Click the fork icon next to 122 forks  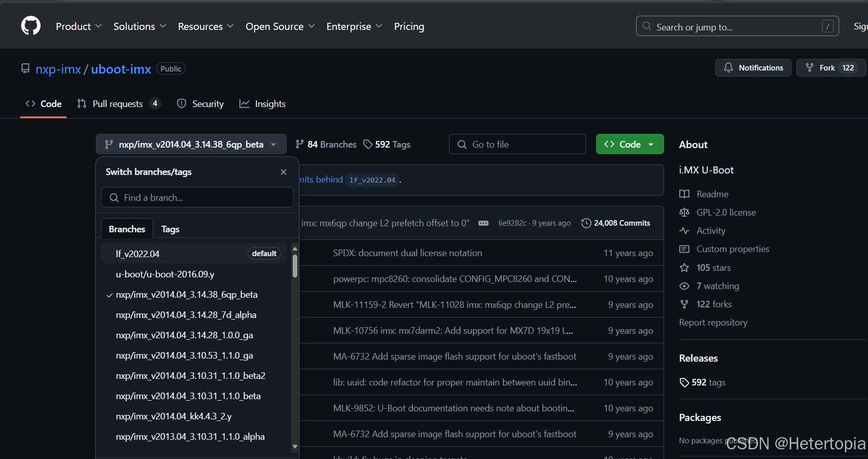tap(684, 304)
